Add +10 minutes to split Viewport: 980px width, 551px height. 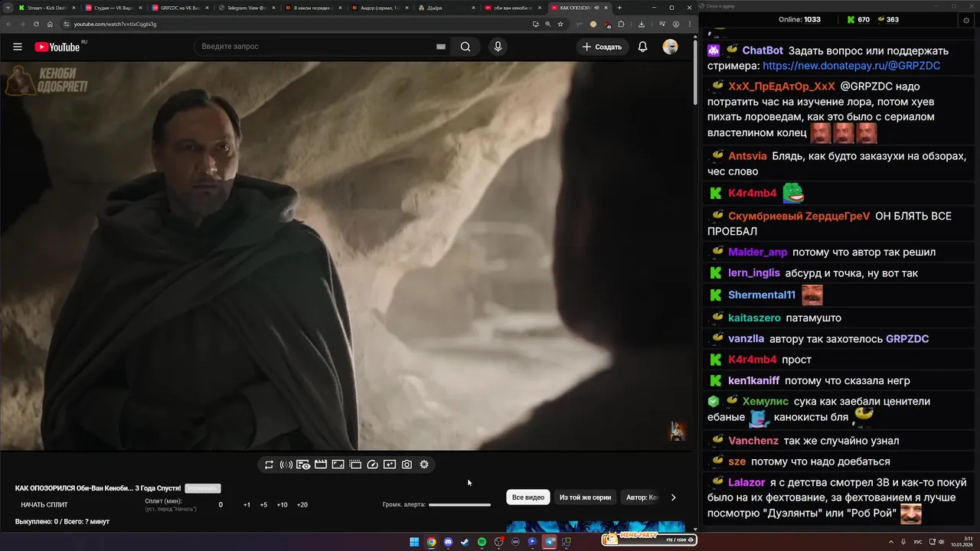tap(283, 505)
